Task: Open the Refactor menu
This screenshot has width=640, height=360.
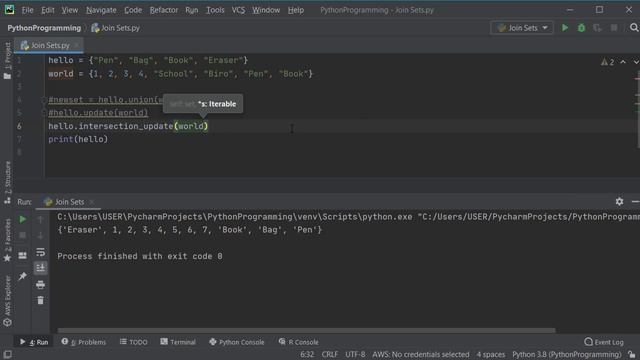Action: click(x=164, y=10)
